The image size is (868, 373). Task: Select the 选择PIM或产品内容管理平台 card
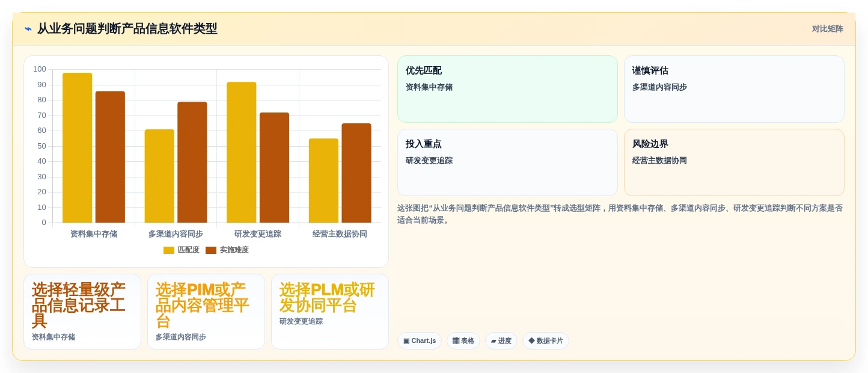click(206, 312)
